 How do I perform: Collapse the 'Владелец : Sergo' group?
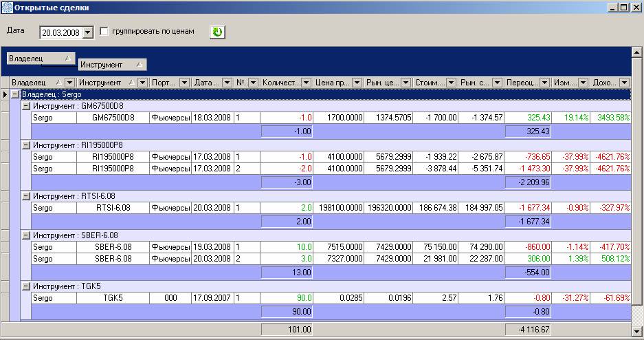[x=15, y=94]
